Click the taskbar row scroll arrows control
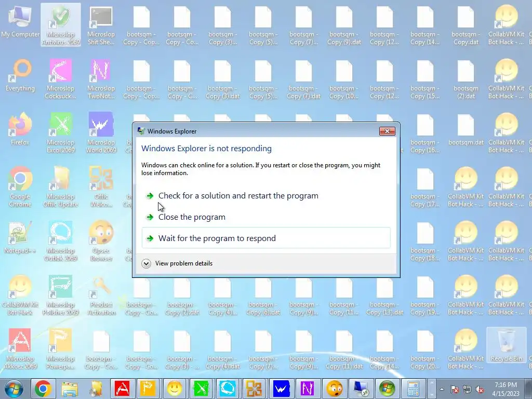532x399 pixels. (x=432, y=389)
